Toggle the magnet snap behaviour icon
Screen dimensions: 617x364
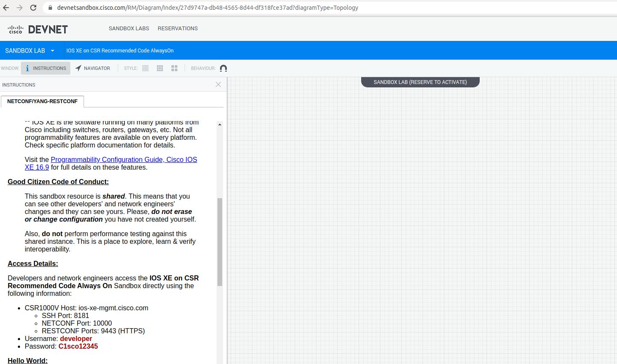(223, 68)
